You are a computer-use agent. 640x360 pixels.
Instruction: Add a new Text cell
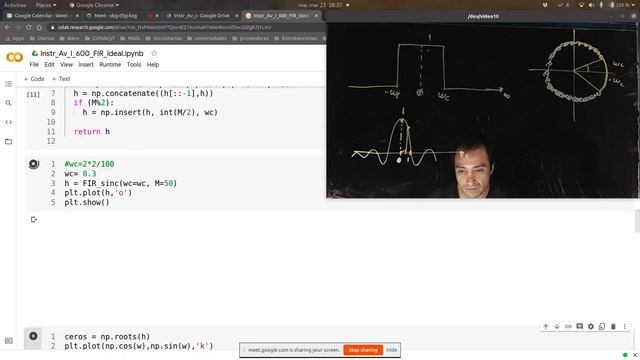pos(61,79)
